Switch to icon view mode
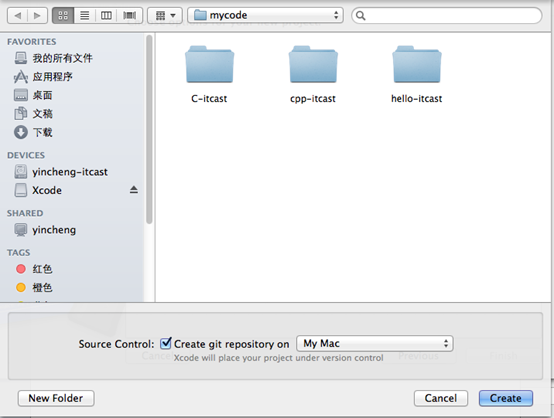This screenshot has width=554, height=418. tap(63, 16)
